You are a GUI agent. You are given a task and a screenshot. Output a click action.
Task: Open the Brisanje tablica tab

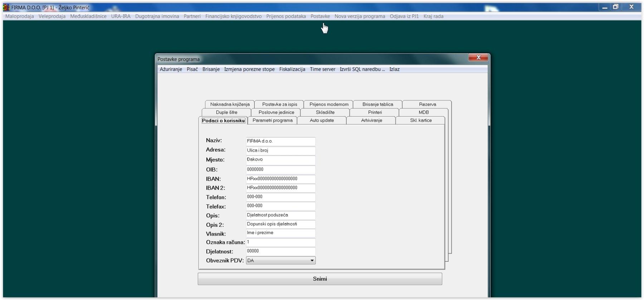click(x=377, y=104)
